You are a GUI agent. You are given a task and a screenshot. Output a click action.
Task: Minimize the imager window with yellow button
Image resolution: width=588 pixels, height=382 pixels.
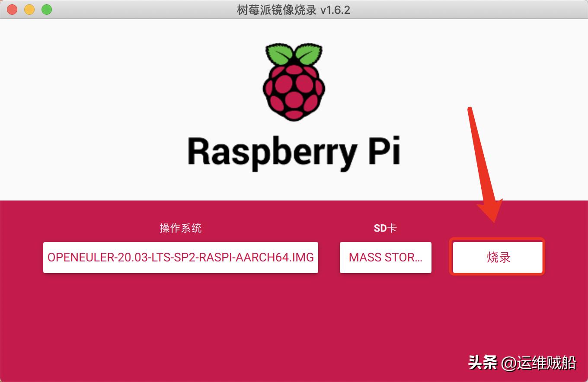tap(29, 10)
